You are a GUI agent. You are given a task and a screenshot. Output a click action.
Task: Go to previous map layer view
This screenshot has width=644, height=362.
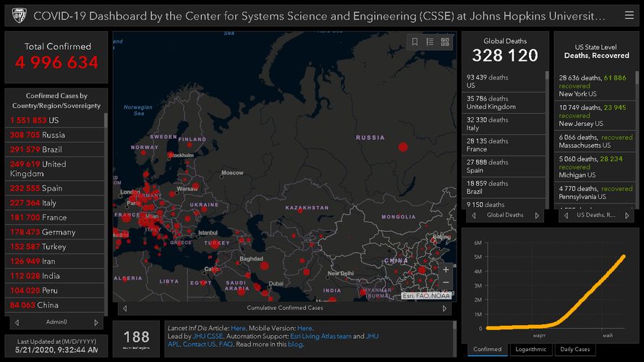[x=124, y=308]
